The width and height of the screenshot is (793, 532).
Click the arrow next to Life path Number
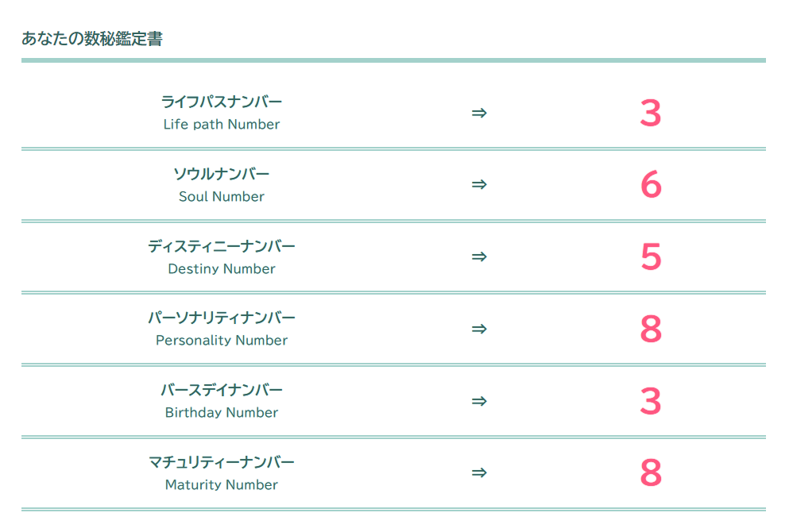pos(479,113)
